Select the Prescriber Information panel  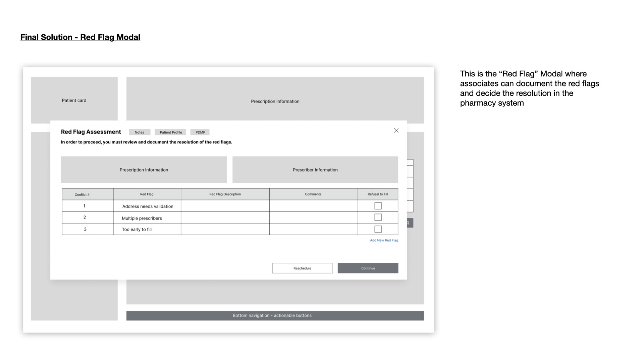click(x=315, y=170)
